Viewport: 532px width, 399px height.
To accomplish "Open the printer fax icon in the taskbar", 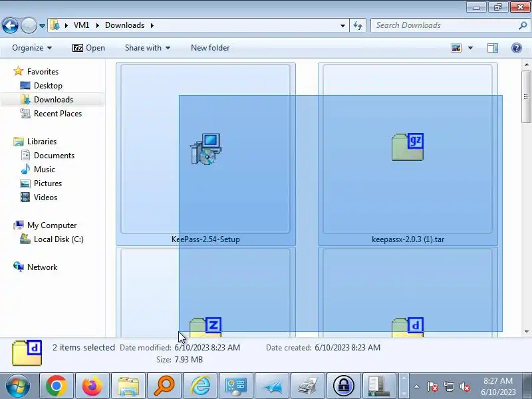I will [308, 386].
